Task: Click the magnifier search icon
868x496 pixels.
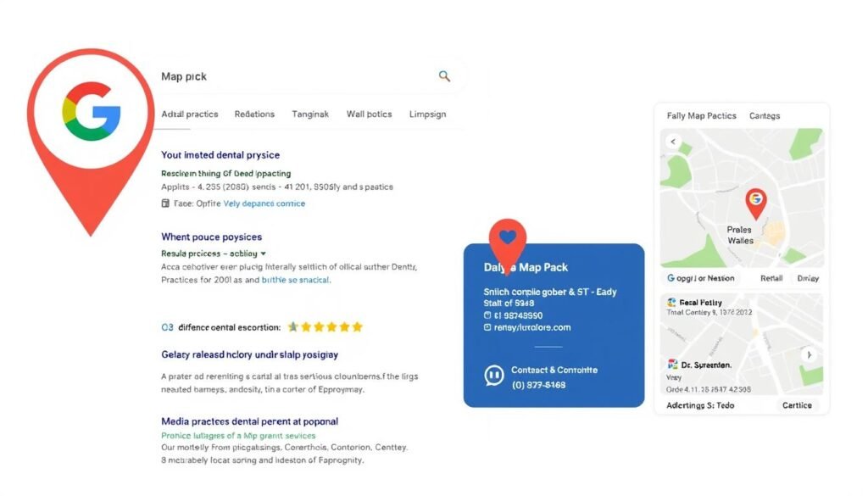Action: tap(444, 76)
